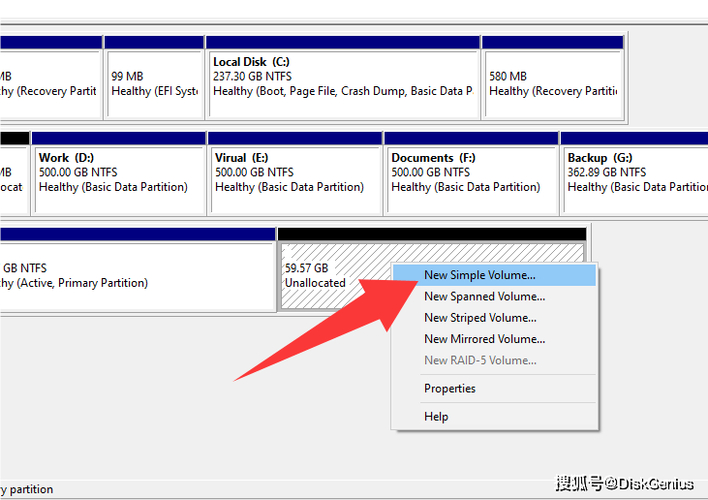Select the leftmost Recovery Partition on top disk
The image size is (708, 500).
click(x=51, y=78)
